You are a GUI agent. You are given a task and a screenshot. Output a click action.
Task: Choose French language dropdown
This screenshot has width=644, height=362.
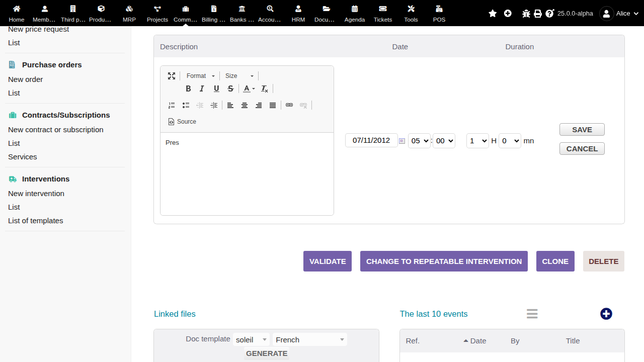point(310,340)
